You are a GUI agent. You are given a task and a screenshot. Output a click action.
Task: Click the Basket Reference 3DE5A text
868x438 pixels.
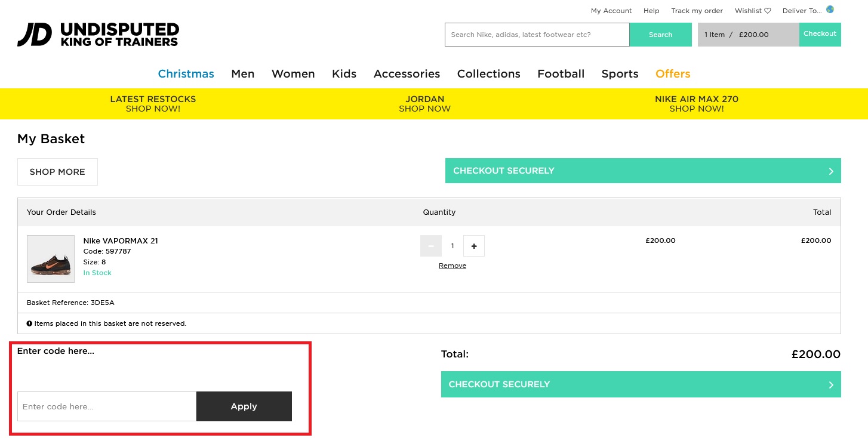coord(70,303)
